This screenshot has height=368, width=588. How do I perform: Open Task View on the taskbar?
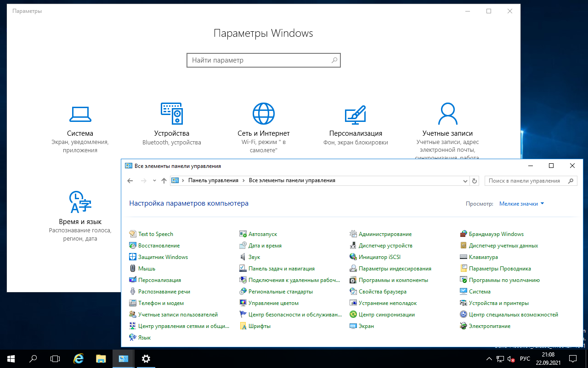point(55,359)
